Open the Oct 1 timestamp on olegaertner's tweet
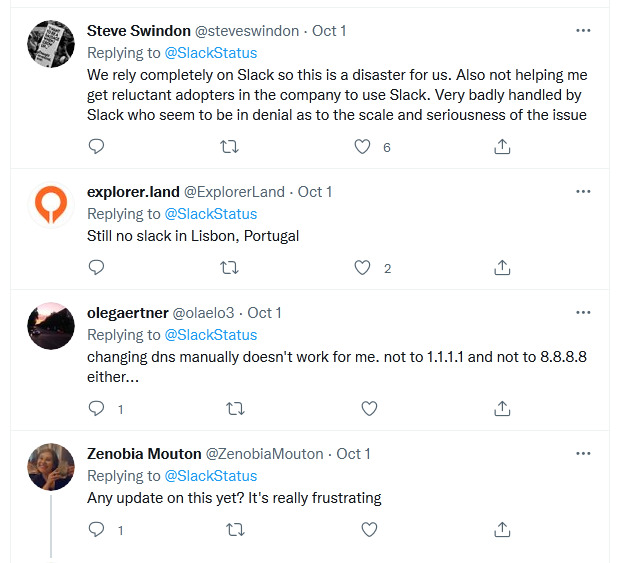 (264, 312)
